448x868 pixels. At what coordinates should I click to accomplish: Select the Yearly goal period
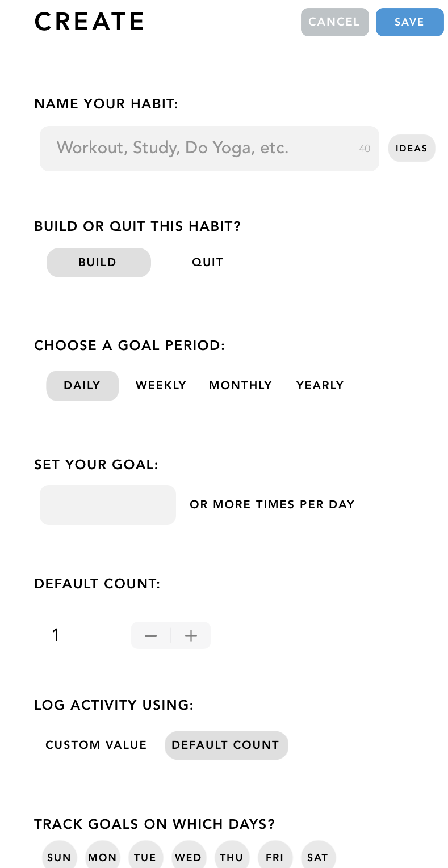pos(320,386)
